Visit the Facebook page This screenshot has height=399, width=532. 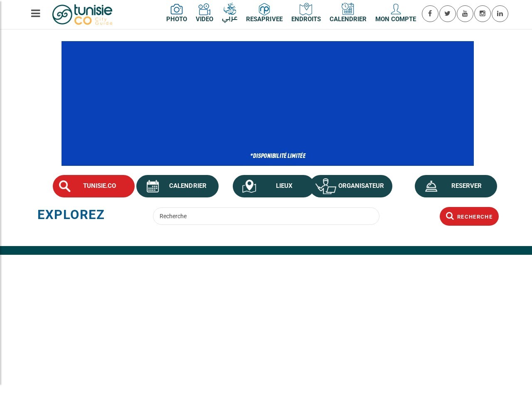click(x=430, y=14)
